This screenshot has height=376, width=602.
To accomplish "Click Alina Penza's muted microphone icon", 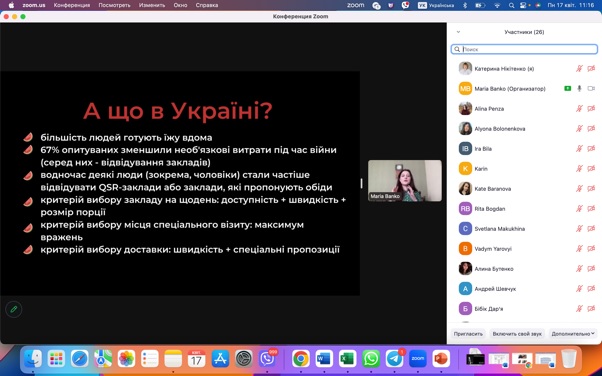I will point(579,109).
